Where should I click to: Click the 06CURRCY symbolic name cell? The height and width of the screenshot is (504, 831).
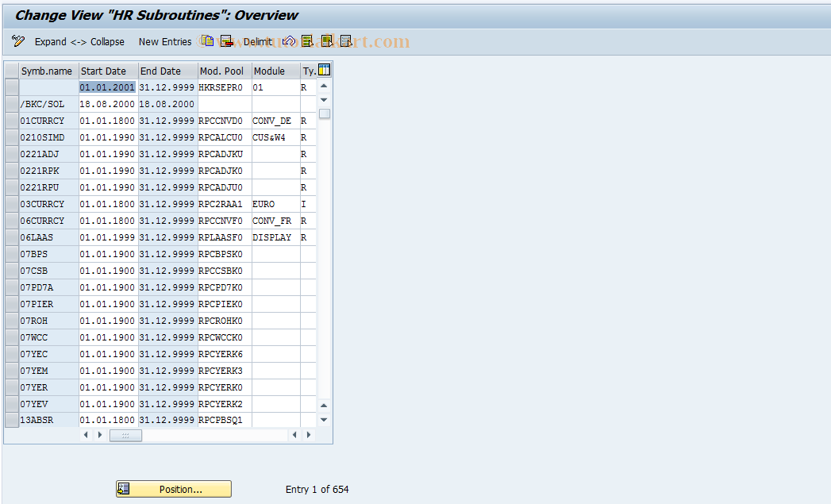pyautogui.click(x=48, y=221)
